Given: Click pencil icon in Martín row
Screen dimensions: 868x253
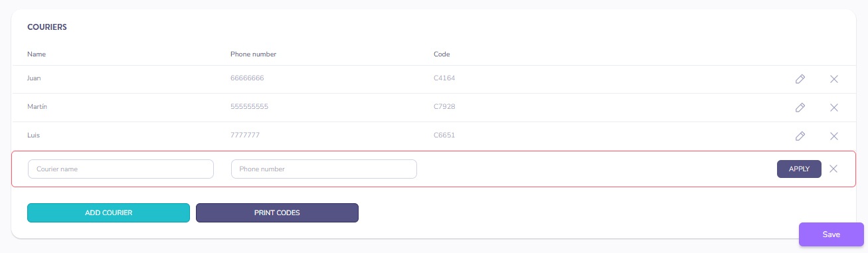Looking at the screenshot, I should tap(800, 108).
